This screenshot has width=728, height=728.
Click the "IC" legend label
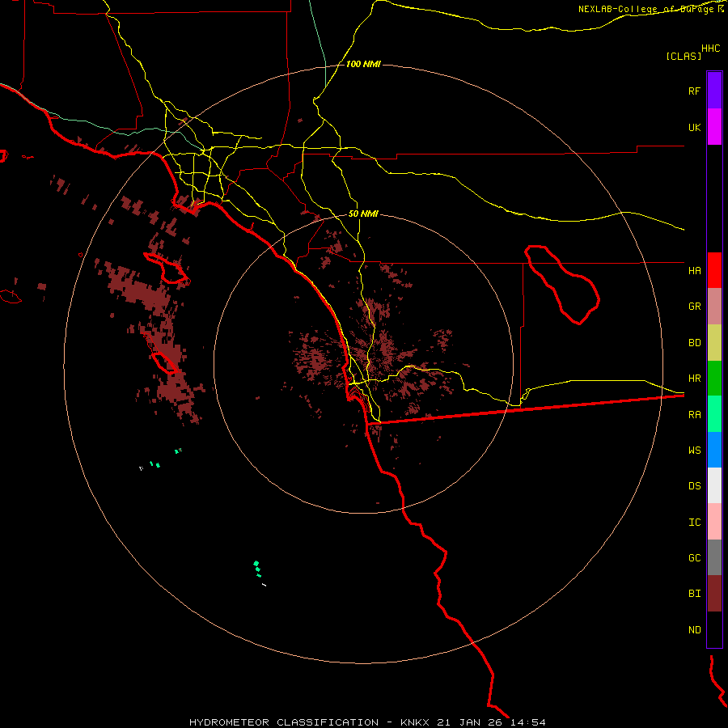694,522
